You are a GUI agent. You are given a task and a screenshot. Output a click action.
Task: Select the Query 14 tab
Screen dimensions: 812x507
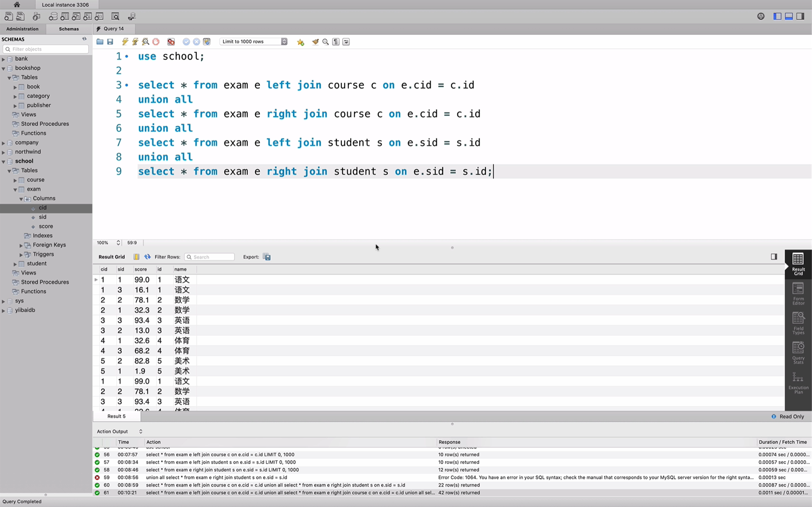coord(113,29)
